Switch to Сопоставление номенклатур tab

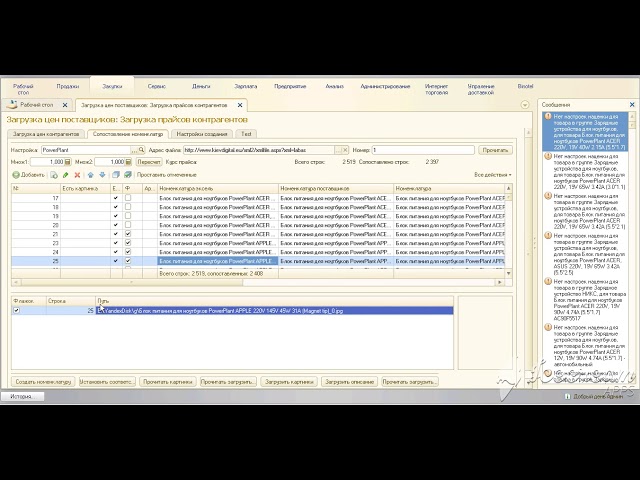[x=128, y=134]
